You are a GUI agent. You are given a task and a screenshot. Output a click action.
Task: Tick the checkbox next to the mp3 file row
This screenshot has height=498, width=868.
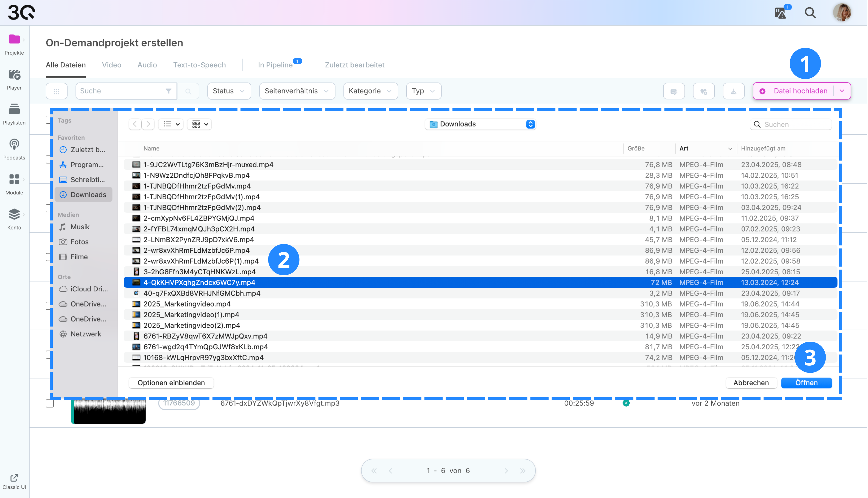tap(50, 404)
